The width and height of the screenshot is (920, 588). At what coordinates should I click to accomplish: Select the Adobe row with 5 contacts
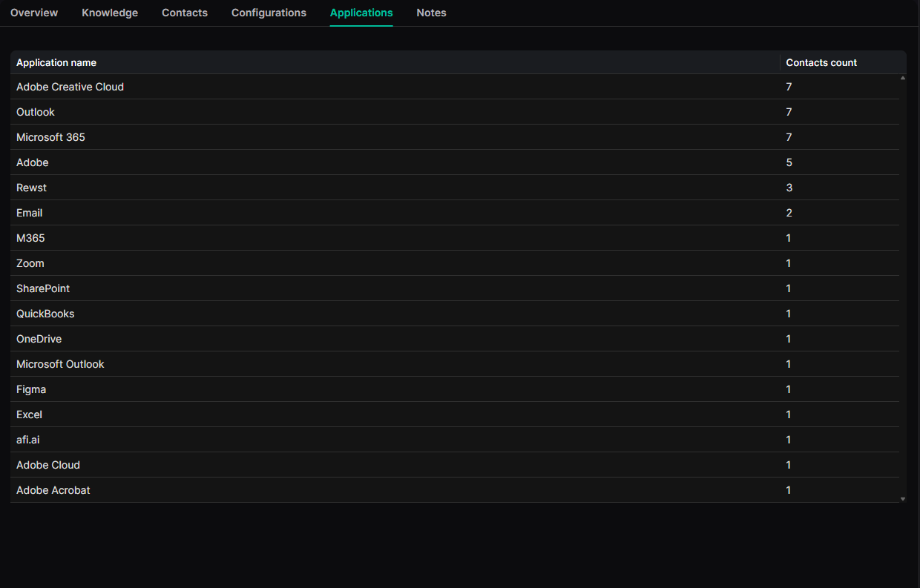pyautogui.click(x=455, y=162)
